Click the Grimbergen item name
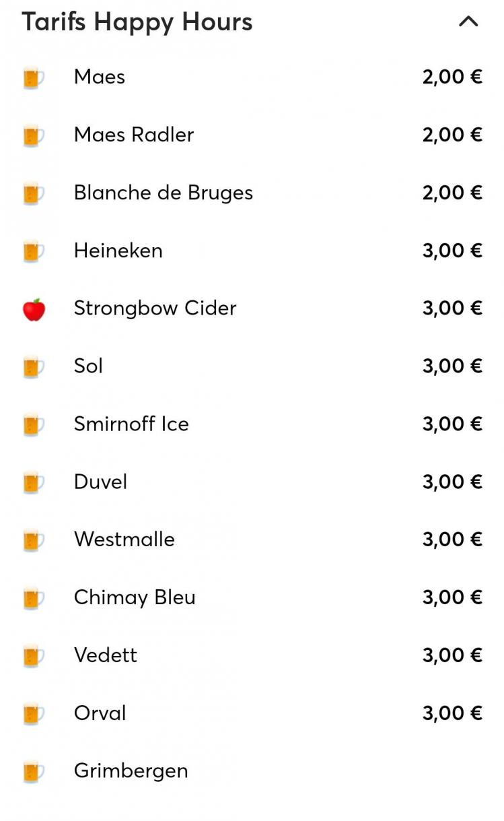This screenshot has height=821, width=504. coord(131,770)
